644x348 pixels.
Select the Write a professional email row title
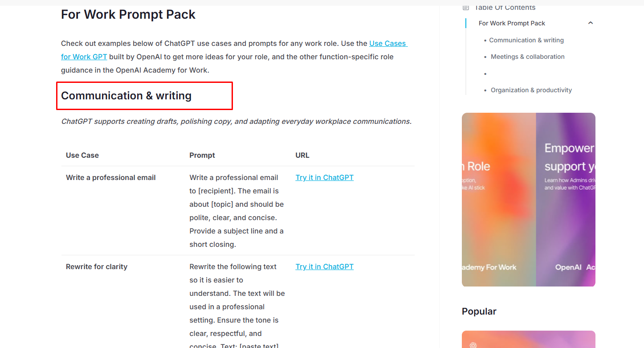(x=110, y=177)
